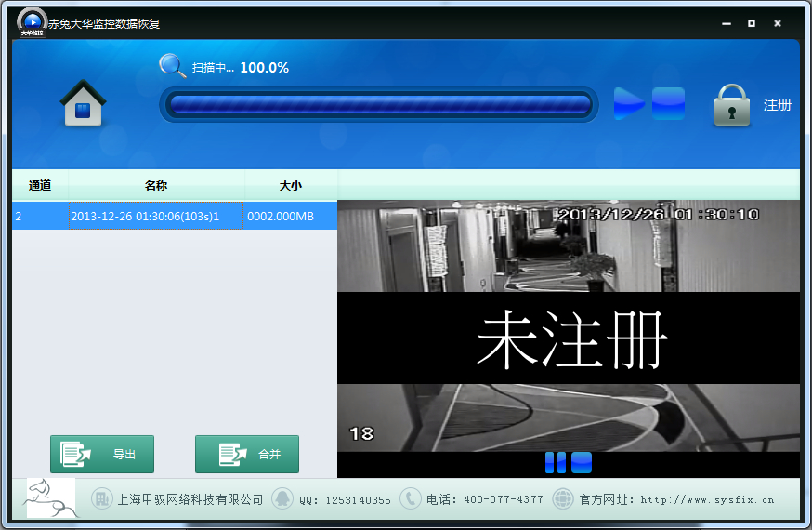The width and height of the screenshot is (812, 530).
Task: Sort by the 通道 column header
Action: [x=40, y=186]
